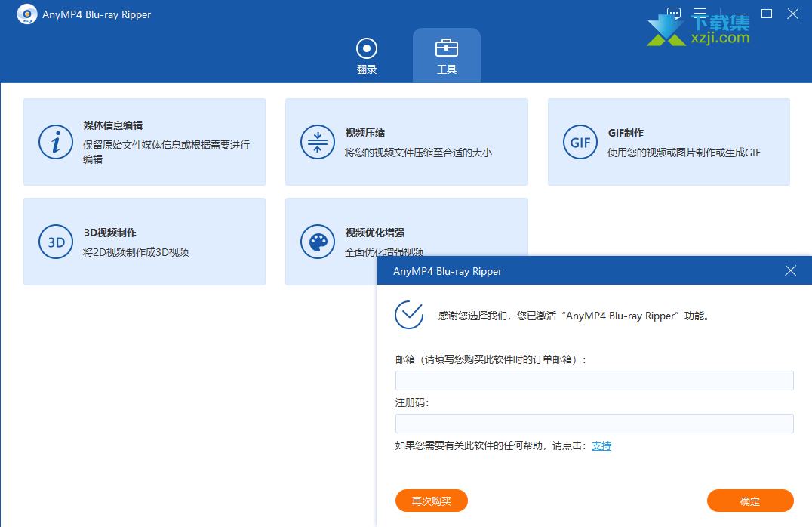
Task: Click the checkmark circle icon in dialog
Action: pos(409,315)
